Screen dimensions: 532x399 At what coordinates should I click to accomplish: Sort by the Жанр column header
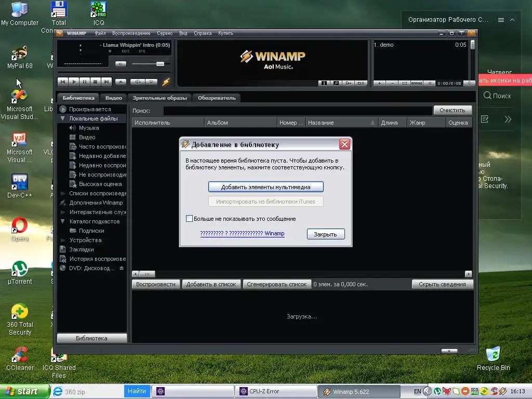click(x=426, y=123)
